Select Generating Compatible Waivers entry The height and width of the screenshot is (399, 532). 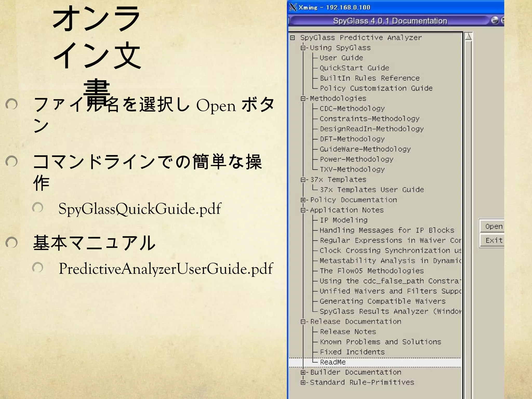(382, 301)
